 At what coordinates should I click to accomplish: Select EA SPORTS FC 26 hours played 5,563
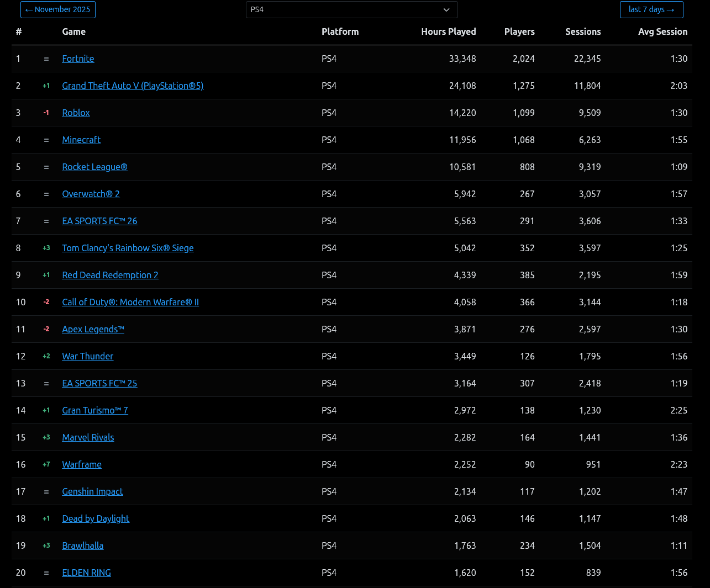coord(465,221)
